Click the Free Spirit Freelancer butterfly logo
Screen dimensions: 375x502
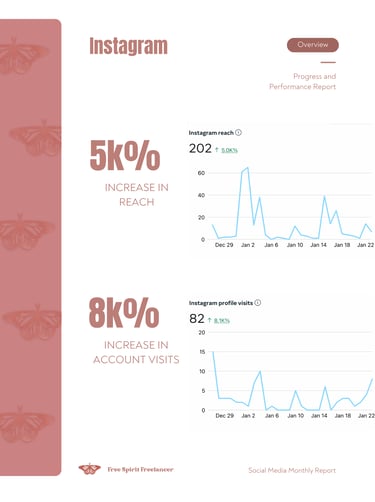[x=89, y=469]
